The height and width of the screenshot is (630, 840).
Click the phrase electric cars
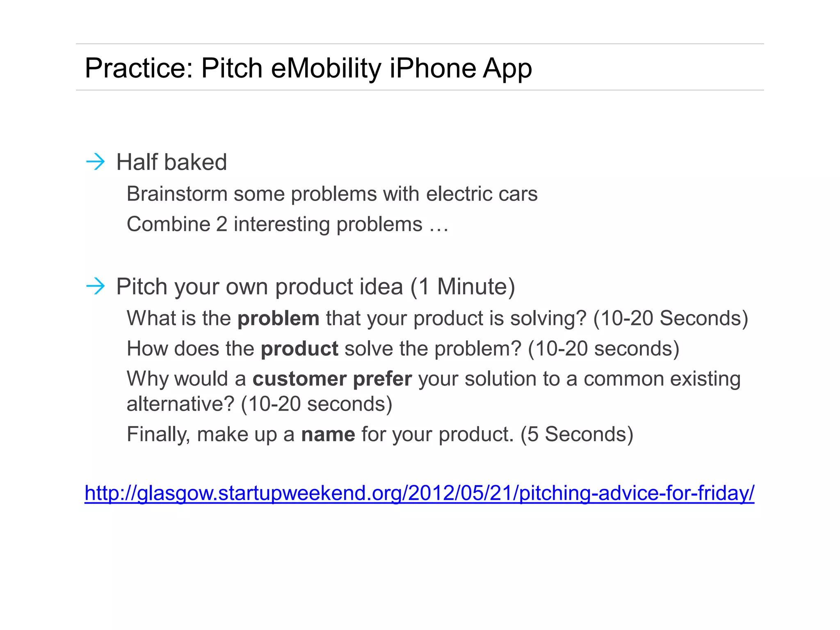tap(482, 194)
